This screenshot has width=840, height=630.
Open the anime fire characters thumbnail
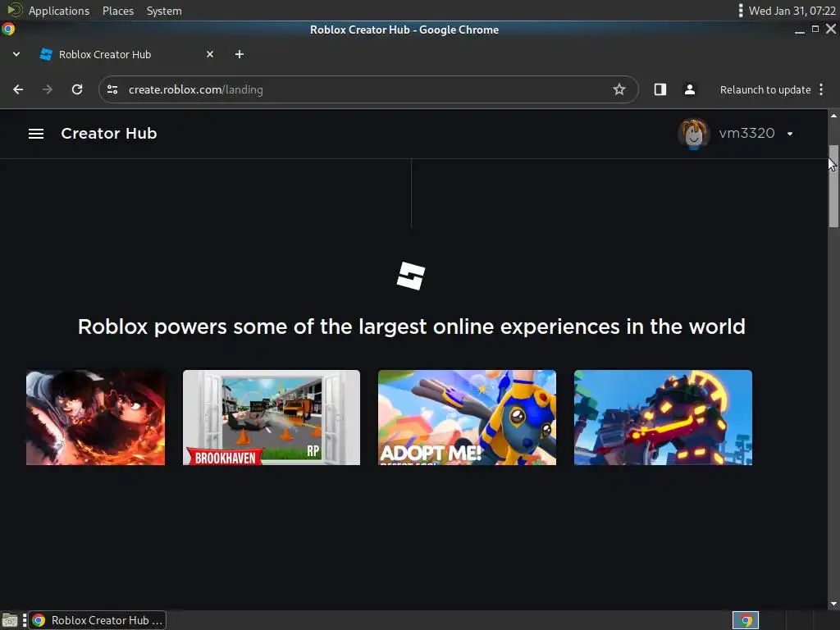coord(95,418)
